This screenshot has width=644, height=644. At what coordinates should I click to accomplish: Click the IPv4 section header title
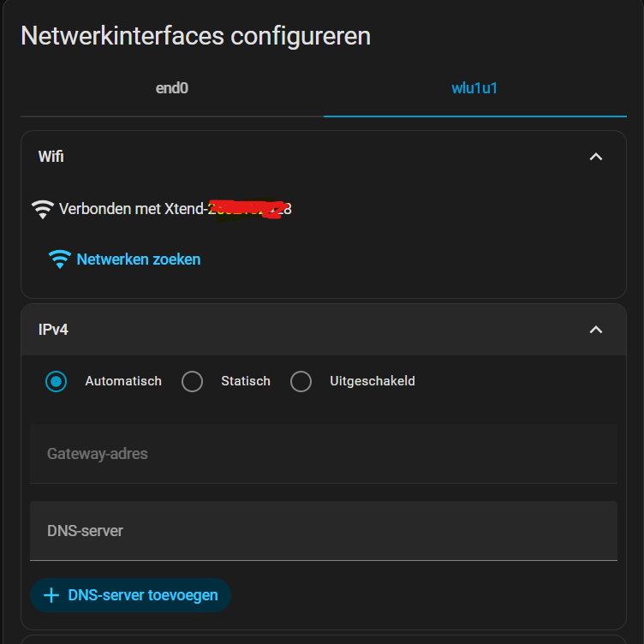53,330
